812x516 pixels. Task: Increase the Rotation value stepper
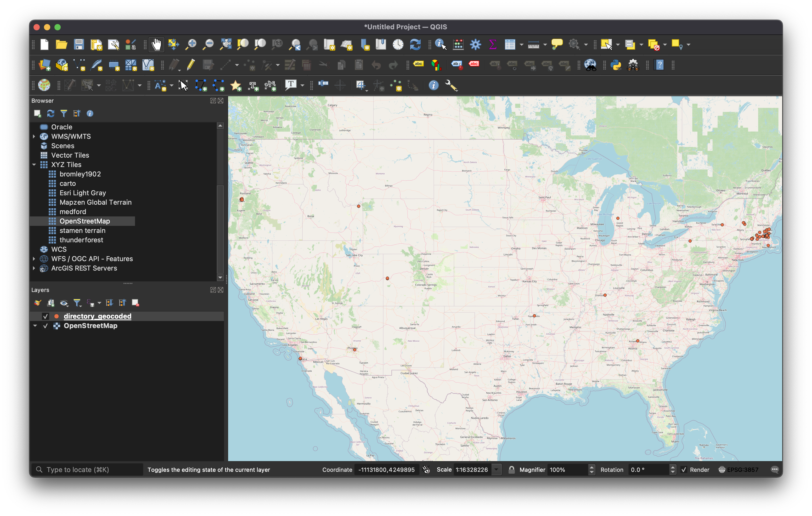[x=672, y=467]
